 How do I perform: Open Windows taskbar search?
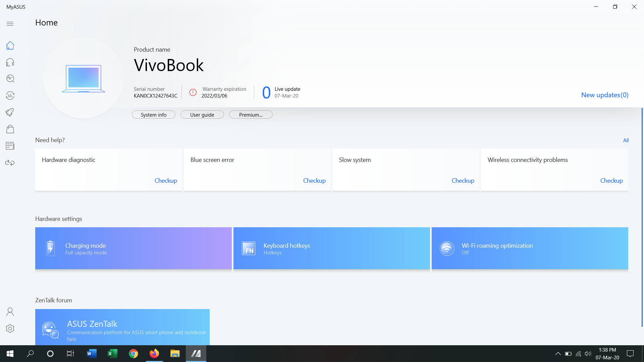click(x=30, y=354)
